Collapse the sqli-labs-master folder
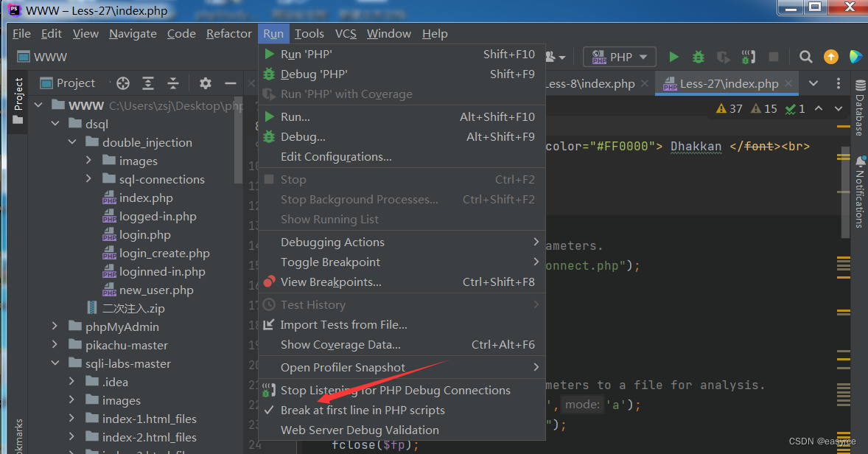The width and height of the screenshot is (868, 454). coord(55,363)
